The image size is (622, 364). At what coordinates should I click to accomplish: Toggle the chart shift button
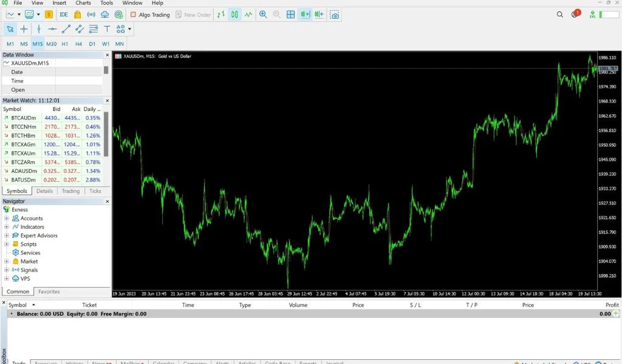click(x=319, y=15)
